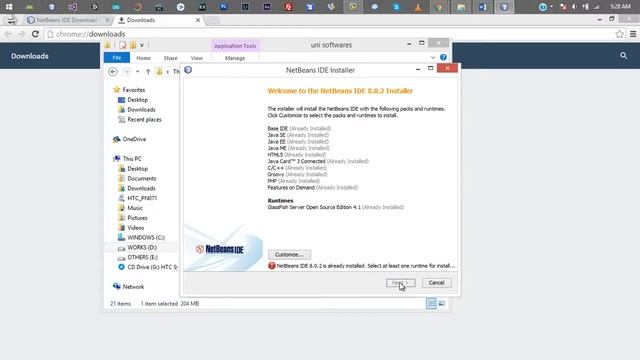Viewport: 640px width, 360px height.
Task: Select This PC in navigation pane
Action: [x=131, y=159]
